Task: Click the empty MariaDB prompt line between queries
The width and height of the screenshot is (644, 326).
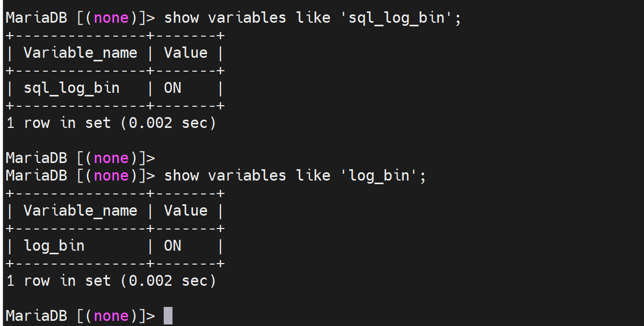Action: pos(80,158)
